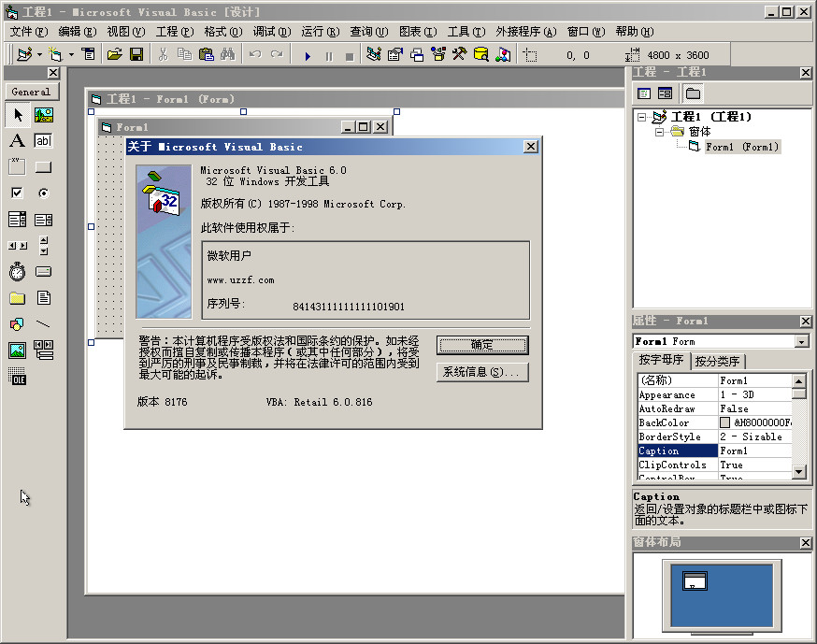Click the 确定 button in the About dialog
Viewport: 817px width, 644px height.
(x=482, y=345)
